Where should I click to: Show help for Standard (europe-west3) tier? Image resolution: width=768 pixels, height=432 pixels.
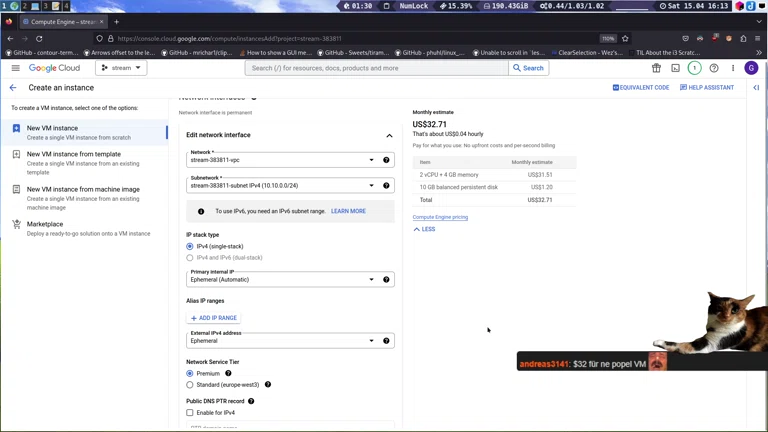tap(268, 384)
